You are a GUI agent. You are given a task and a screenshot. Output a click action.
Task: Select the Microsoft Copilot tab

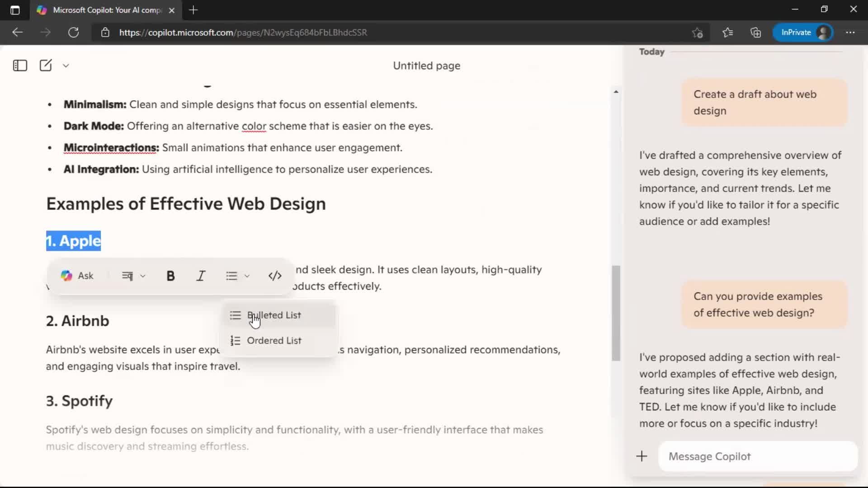pos(106,10)
